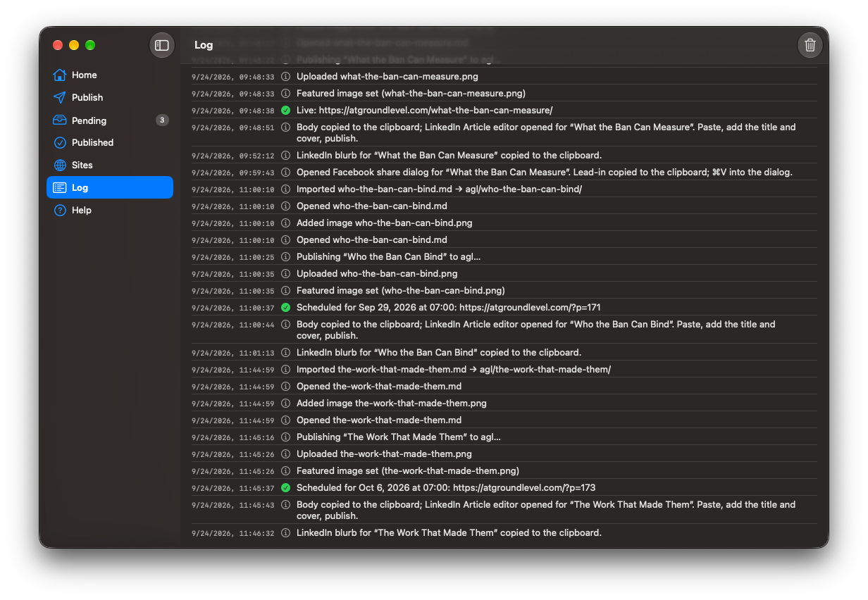Toggle the sidebar visibility button
The width and height of the screenshot is (868, 600).
point(162,45)
